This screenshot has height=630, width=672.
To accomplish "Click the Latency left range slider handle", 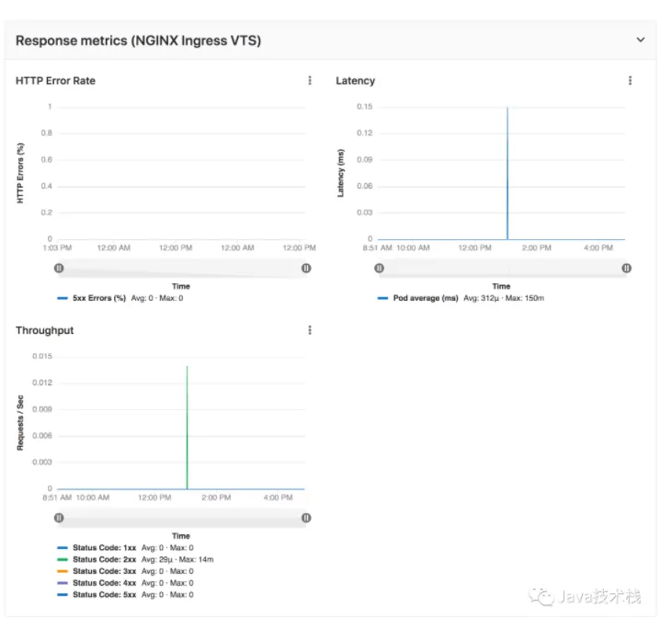I will point(380,268).
